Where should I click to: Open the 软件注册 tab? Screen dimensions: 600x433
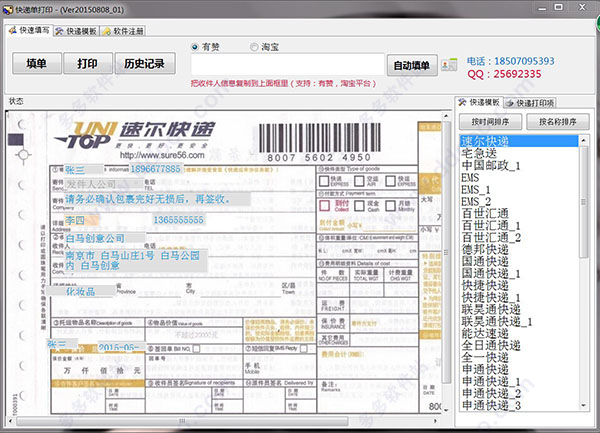point(123,31)
